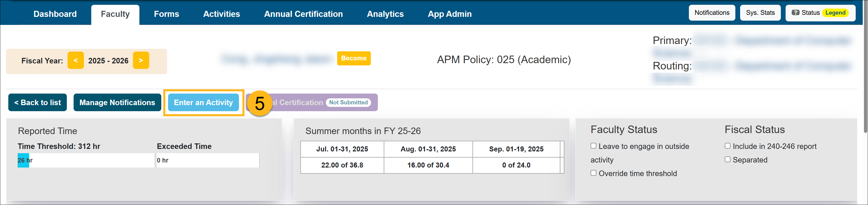Mark faculty as Separated
The height and width of the screenshot is (205, 868).
[x=728, y=159]
